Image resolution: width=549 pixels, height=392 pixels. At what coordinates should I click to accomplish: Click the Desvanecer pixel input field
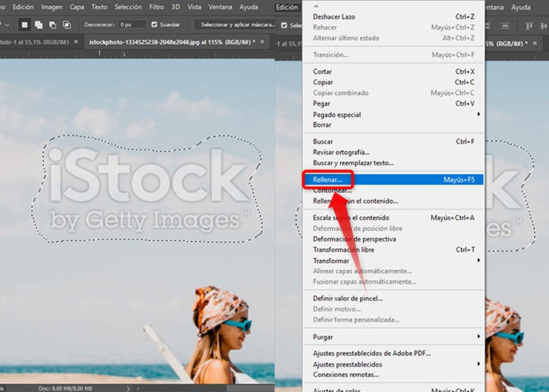[x=132, y=25]
